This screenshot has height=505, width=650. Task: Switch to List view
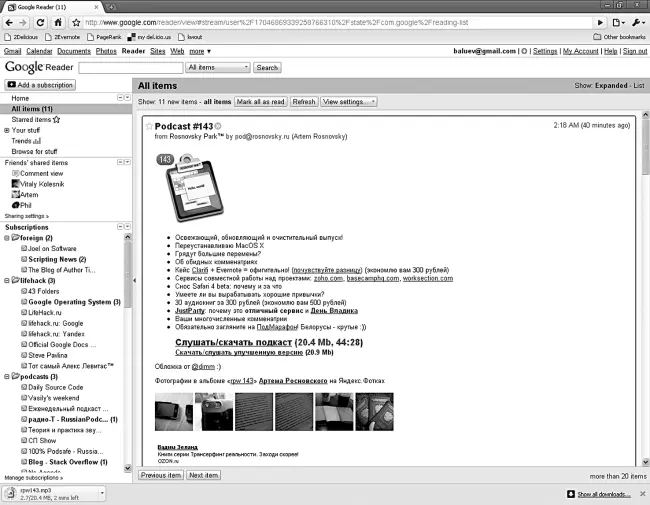[639, 85]
